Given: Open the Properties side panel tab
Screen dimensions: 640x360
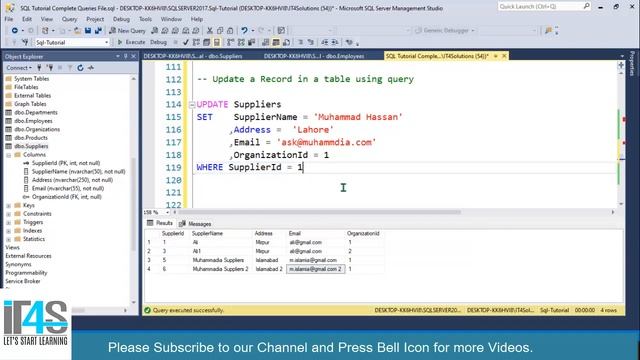Looking at the screenshot, I should pos(632,64).
